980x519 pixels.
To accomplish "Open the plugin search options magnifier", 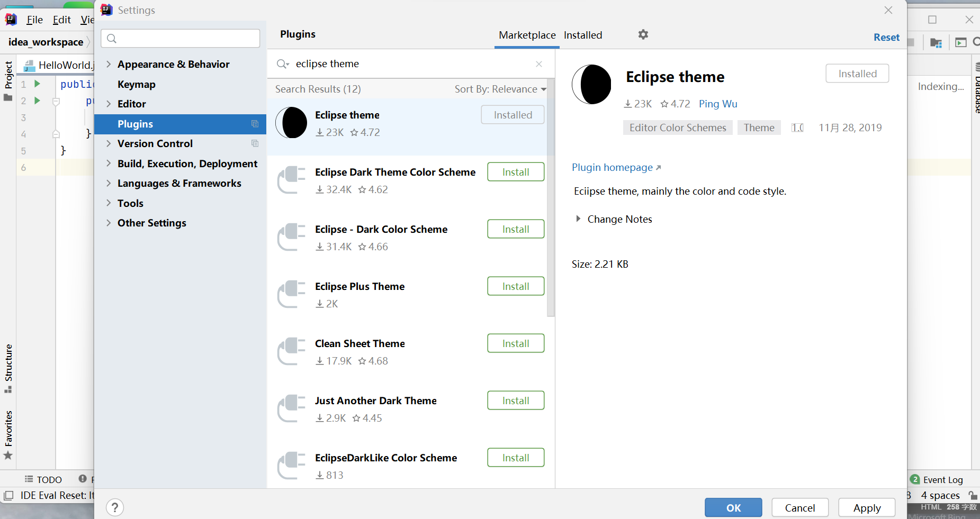I will 283,64.
